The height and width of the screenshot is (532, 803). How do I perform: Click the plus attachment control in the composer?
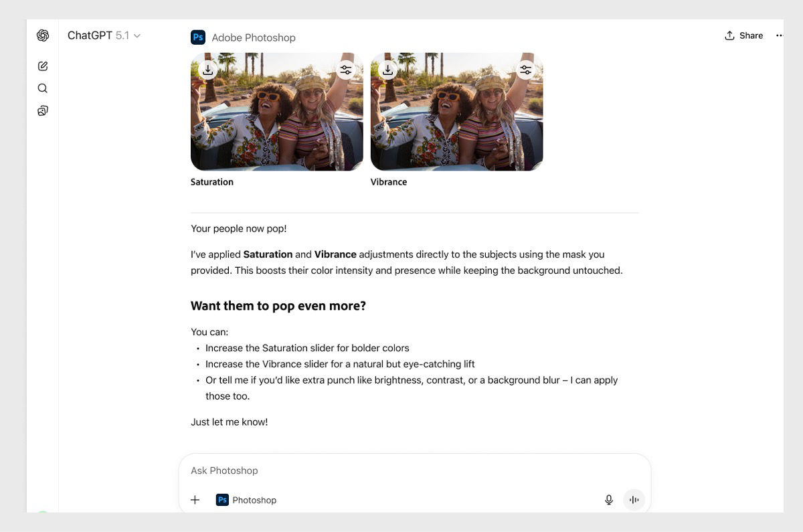[x=195, y=499]
